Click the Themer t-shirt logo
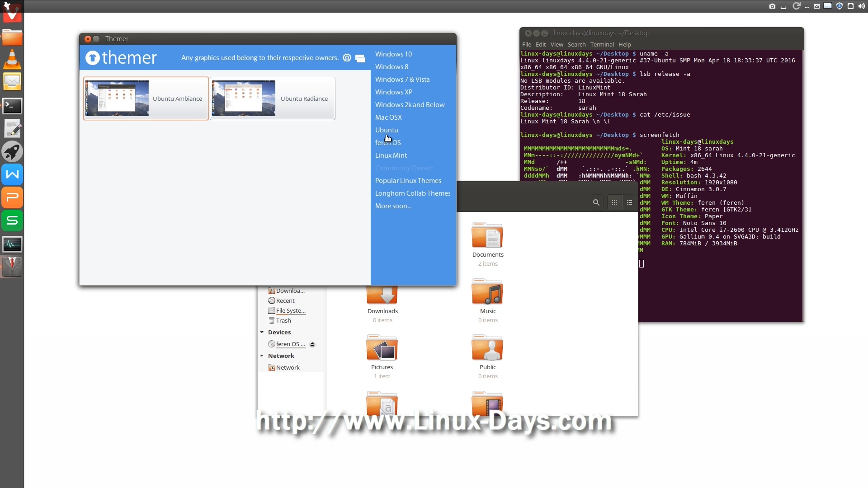The height and width of the screenshot is (488, 868). click(x=92, y=58)
